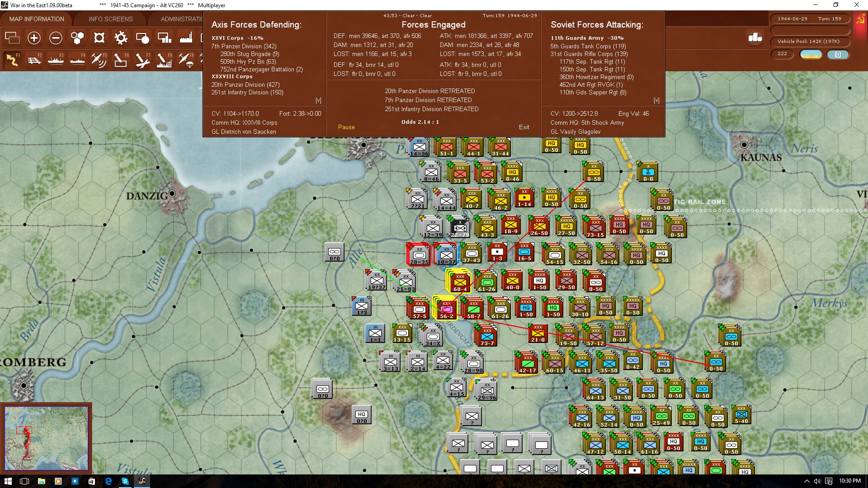This screenshot has height=488, width=868.
Task: Select German unit 19?37
Action: click(377, 281)
